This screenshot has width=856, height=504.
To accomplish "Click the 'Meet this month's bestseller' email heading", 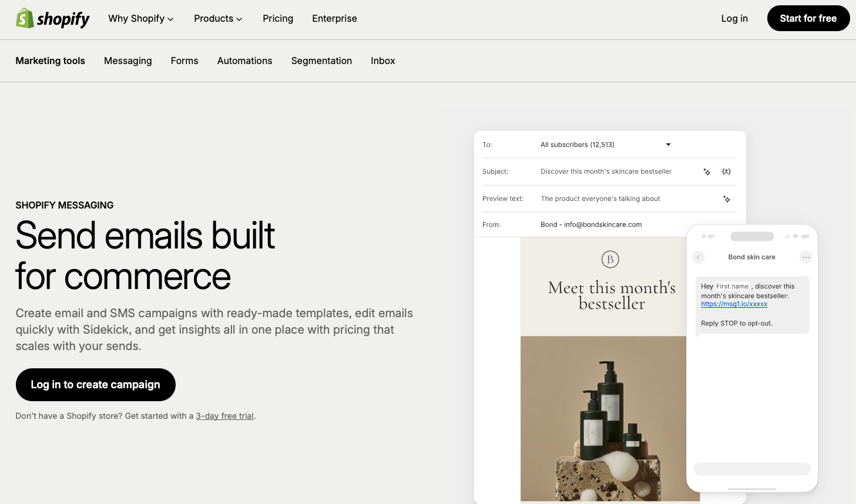I will coord(612,295).
